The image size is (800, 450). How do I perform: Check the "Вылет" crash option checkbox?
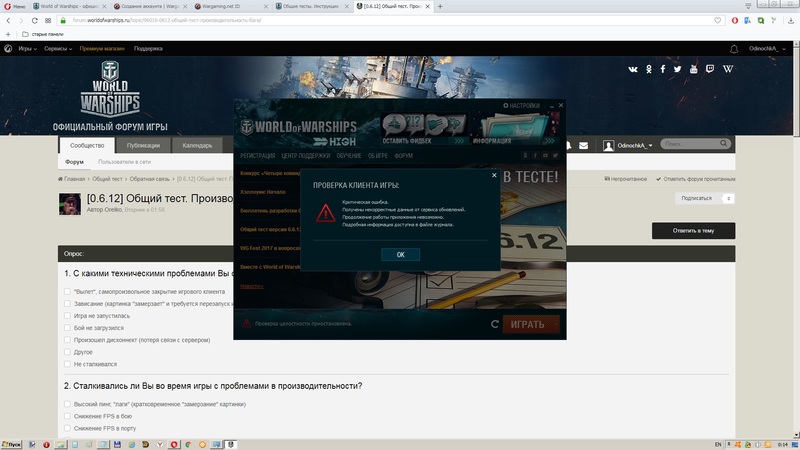pyautogui.click(x=67, y=292)
